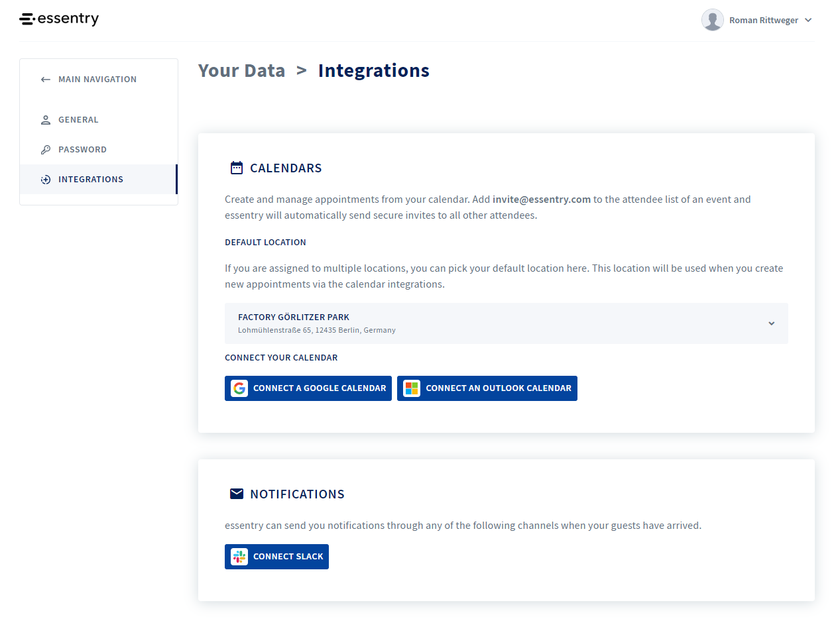The width and height of the screenshot is (840, 623).
Task: Click the user avatar picture
Action: pos(713,20)
